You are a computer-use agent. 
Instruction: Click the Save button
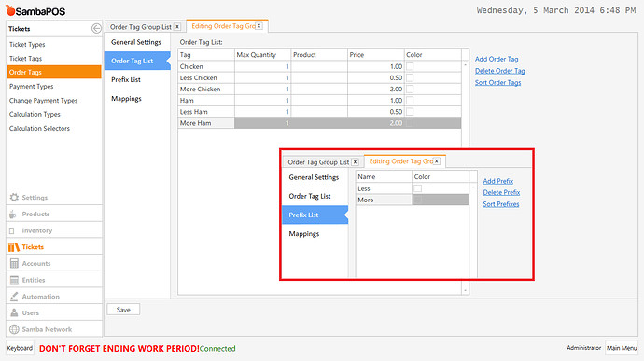pyautogui.click(x=123, y=310)
